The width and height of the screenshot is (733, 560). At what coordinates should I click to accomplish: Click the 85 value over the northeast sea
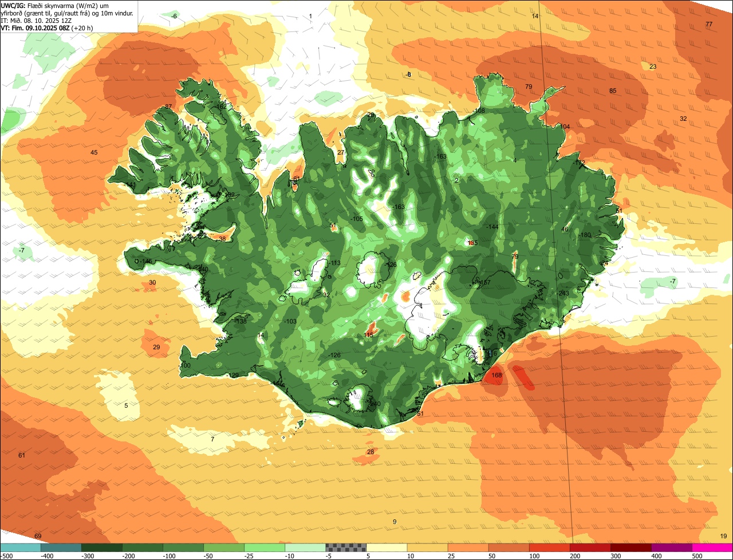[613, 91]
